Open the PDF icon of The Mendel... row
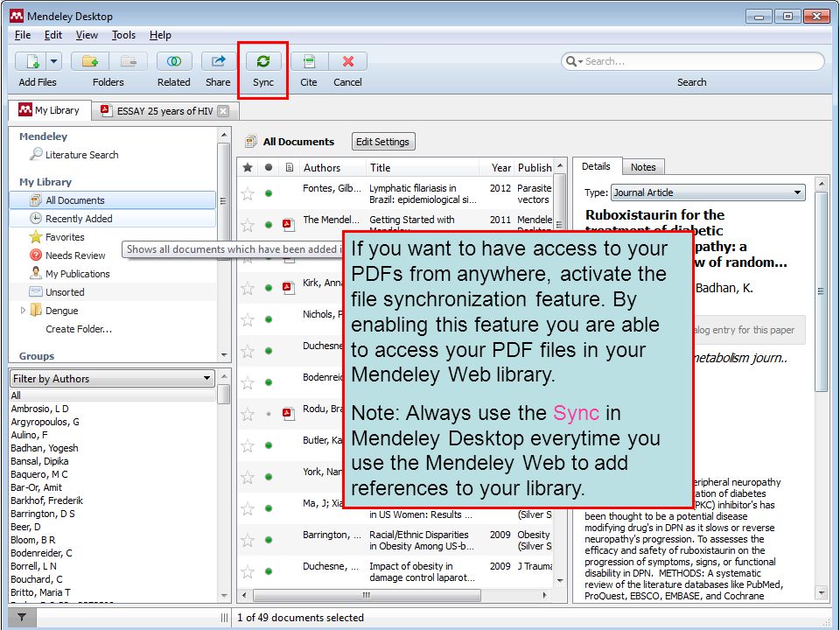Image resolution: width=840 pixels, height=630 pixels. point(289,225)
